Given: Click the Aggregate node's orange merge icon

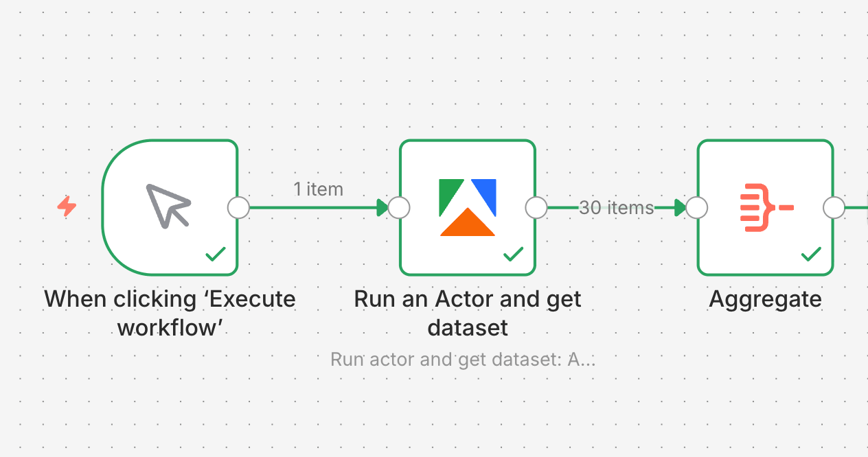Looking at the screenshot, I should [764, 205].
